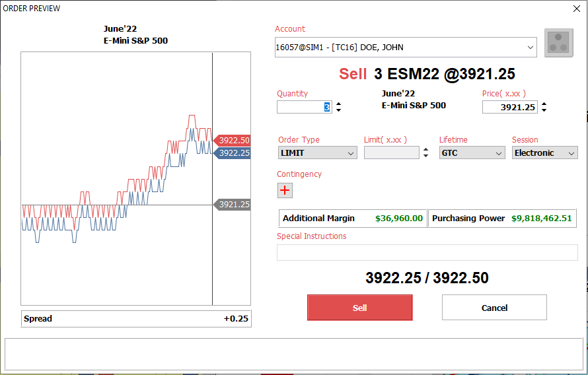Image resolution: width=588 pixels, height=375 pixels.
Task: Open the Session Electronic dropdown
Action: click(545, 153)
